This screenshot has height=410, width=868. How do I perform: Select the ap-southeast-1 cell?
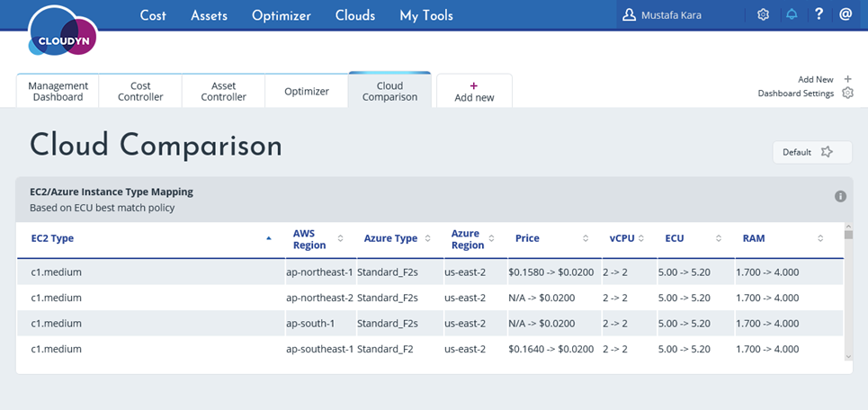click(x=319, y=349)
